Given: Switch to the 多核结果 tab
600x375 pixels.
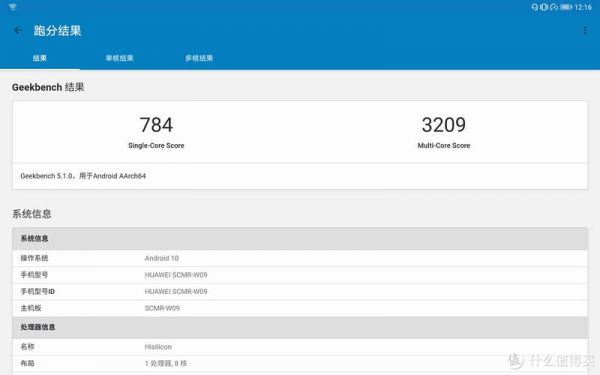Looking at the screenshot, I should click(x=199, y=58).
